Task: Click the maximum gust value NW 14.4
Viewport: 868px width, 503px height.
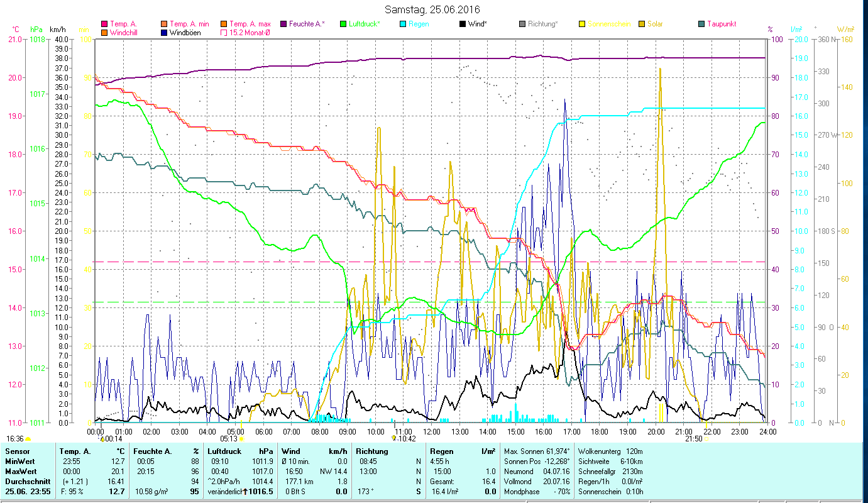Action: point(334,472)
